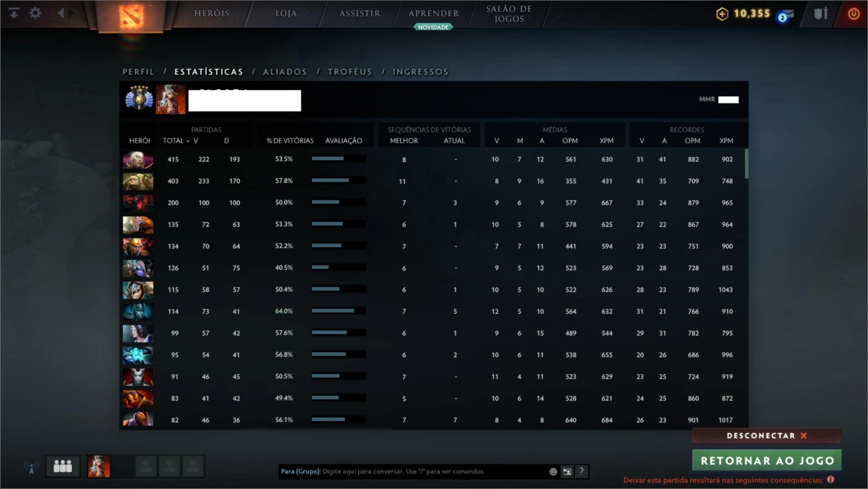Viewport: 868px width, 489px height.
Task: Click the chat pop-out window icon
Action: tap(567, 472)
